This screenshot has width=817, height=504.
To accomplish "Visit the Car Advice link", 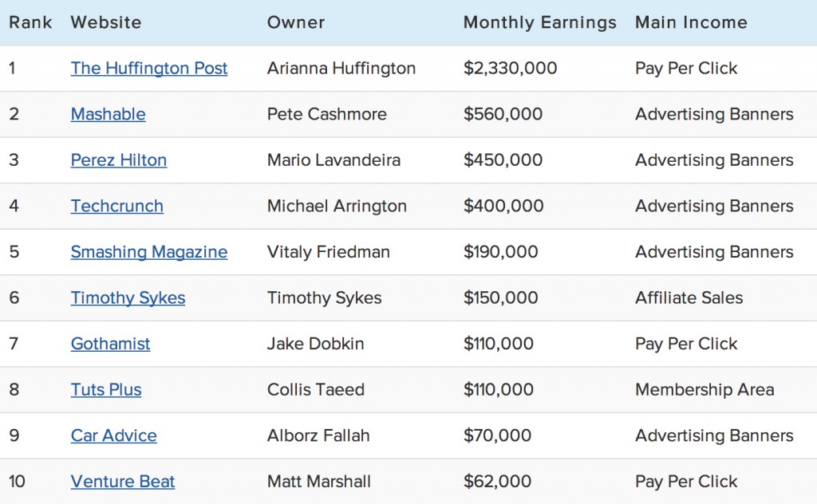I will [x=113, y=435].
